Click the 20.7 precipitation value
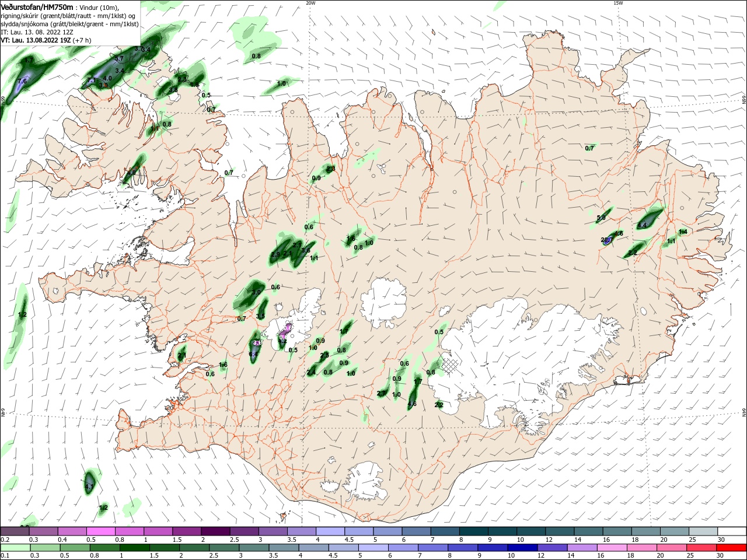Viewport: 747px width, 560px height. 606,240
